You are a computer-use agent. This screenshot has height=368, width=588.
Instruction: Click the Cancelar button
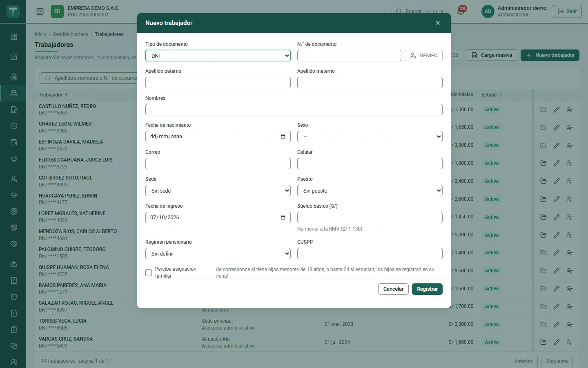point(393,289)
